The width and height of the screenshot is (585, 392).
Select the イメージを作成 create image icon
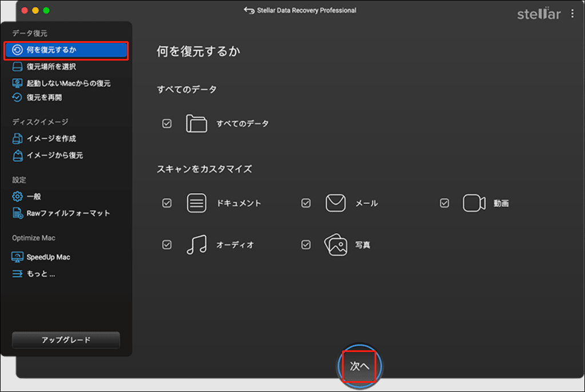coord(19,138)
